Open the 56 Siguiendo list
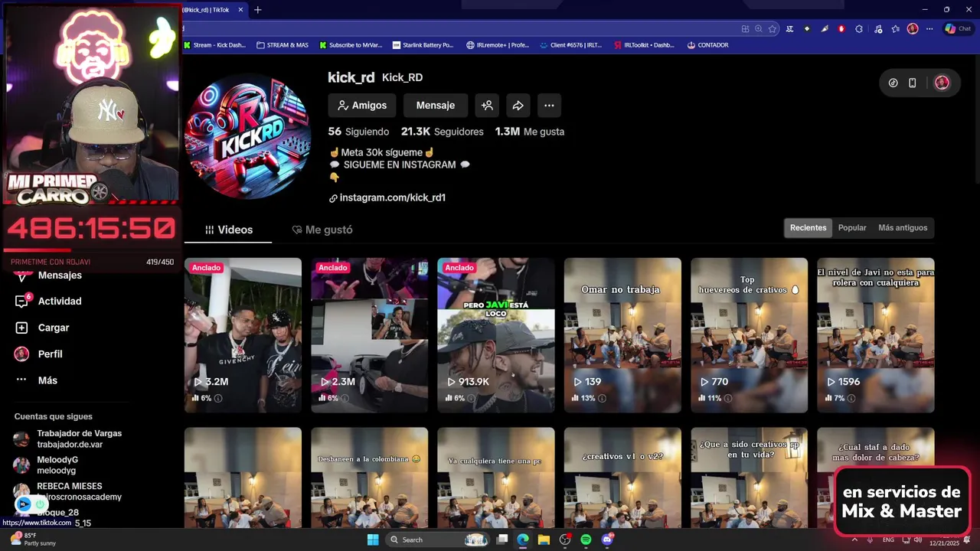980x551 pixels. [x=358, y=132]
